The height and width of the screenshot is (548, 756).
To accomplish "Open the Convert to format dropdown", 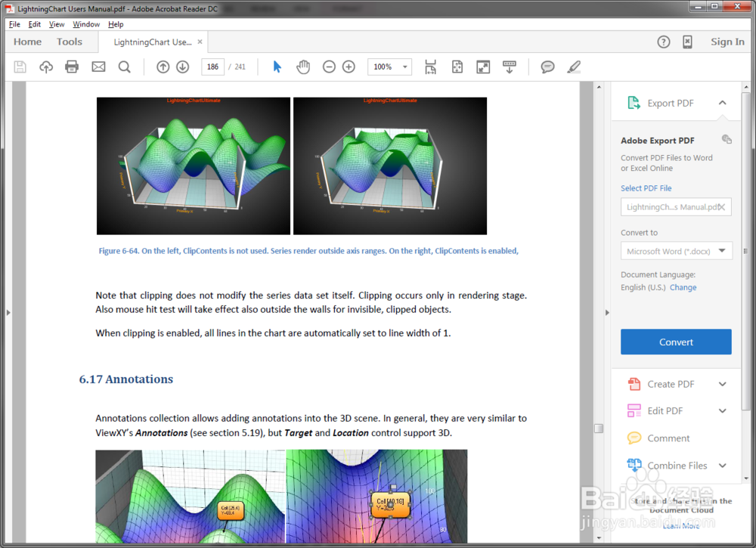I will (x=676, y=251).
